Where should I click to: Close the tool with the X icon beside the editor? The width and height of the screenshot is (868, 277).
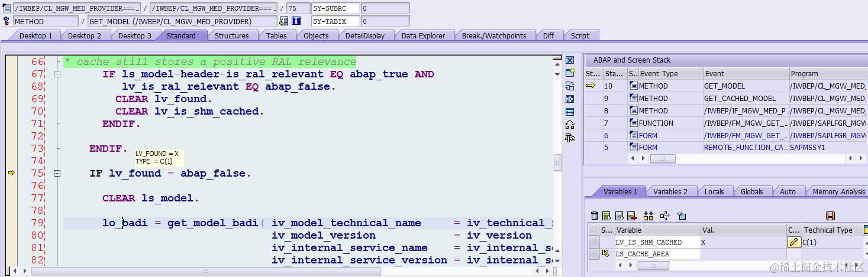coord(570,60)
